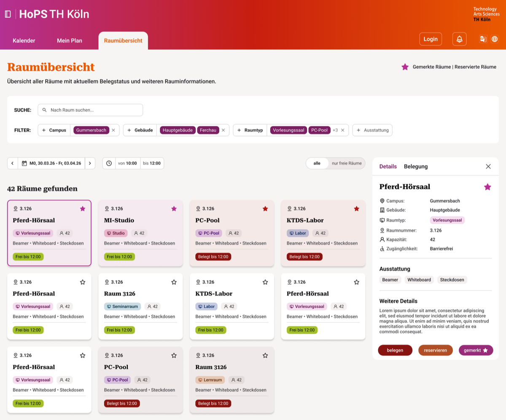The height and width of the screenshot is (420, 506).
Task: Unstar Pferd-Hörsaal in details panel
Action: pyautogui.click(x=487, y=187)
